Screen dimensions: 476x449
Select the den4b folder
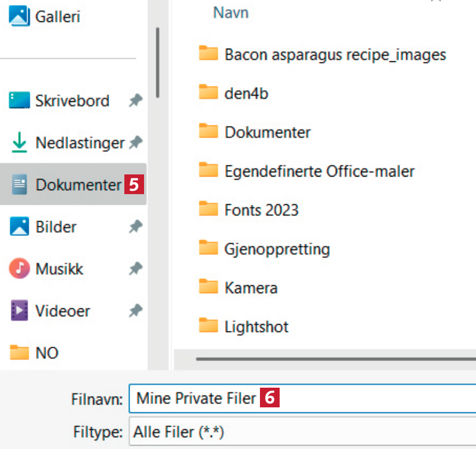[246, 93]
